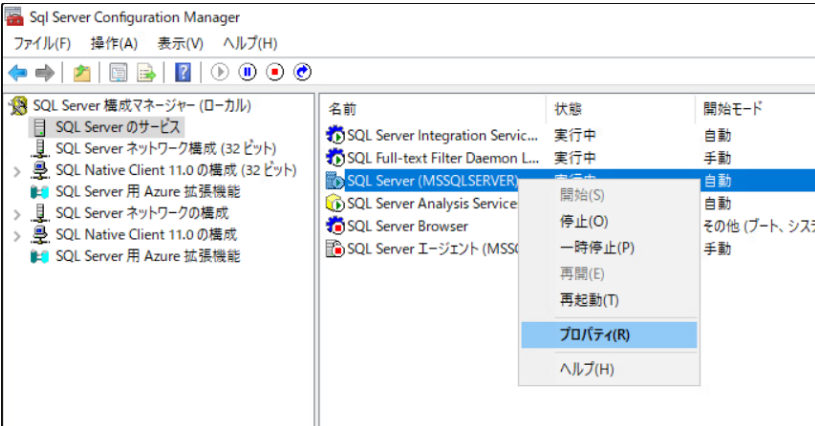Open the 表示(V) menu
Screen dimensions: 815x426
point(180,43)
